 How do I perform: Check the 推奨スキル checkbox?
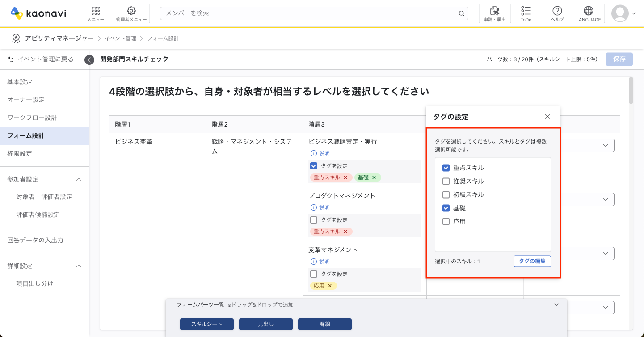(x=446, y=181)
